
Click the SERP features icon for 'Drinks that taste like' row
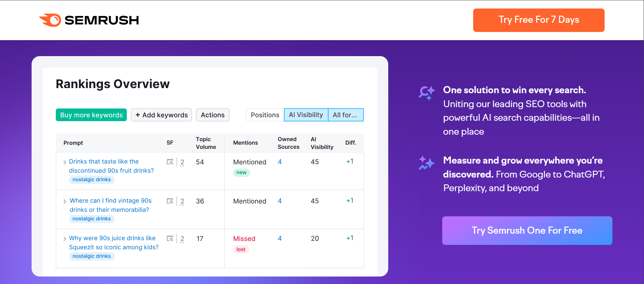coord(170,162)
